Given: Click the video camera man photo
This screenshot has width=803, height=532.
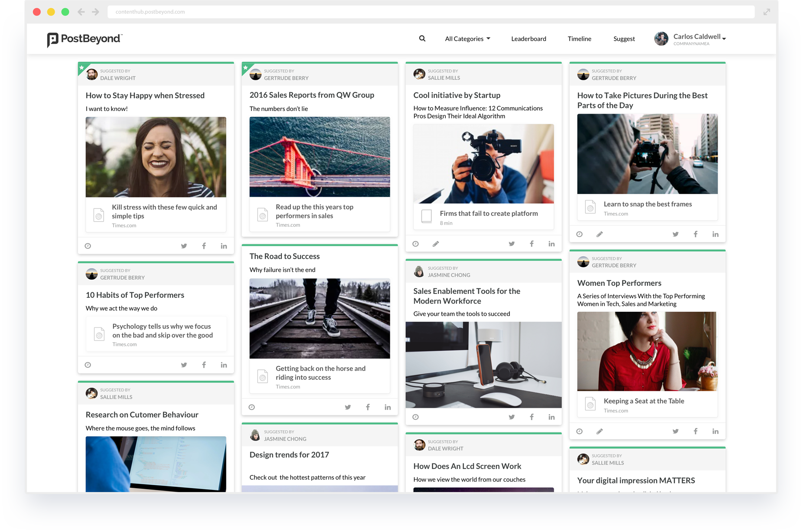Looking at the screenshot, I should pyautogui.click(x=483, y=164).
